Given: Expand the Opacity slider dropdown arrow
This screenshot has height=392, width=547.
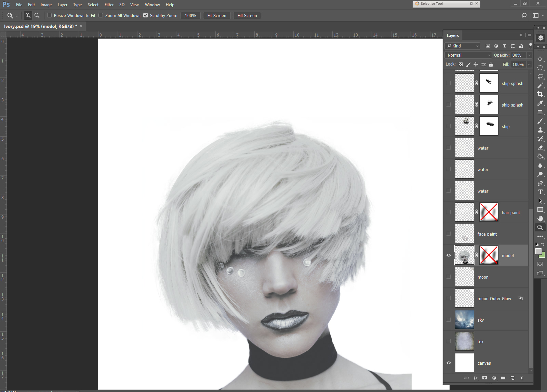Looking at the screenshot, I should click(x=529, y=55).
